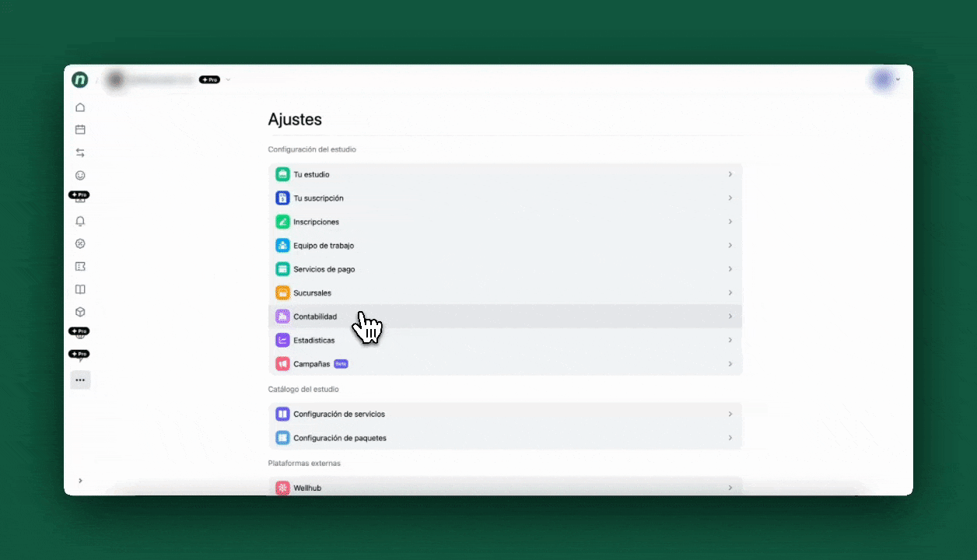Click the chevron on Configuración de paquetes row

coord(730,438)
